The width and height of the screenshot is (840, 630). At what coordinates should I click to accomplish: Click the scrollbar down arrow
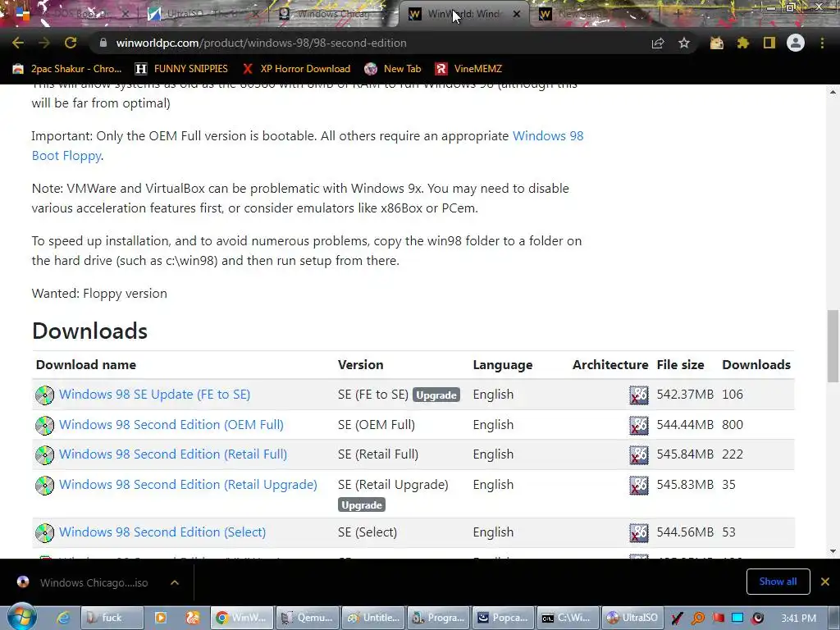click(x=833, y=551)
